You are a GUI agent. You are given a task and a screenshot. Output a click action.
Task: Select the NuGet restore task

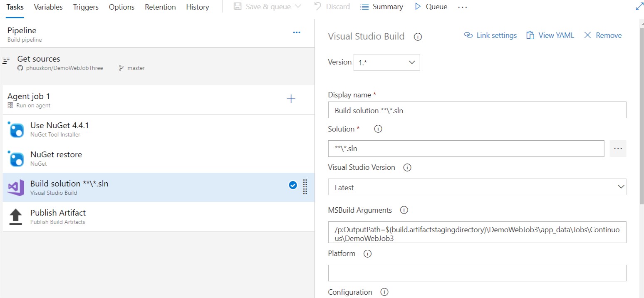pyautogui.click(x=158, y=158)
